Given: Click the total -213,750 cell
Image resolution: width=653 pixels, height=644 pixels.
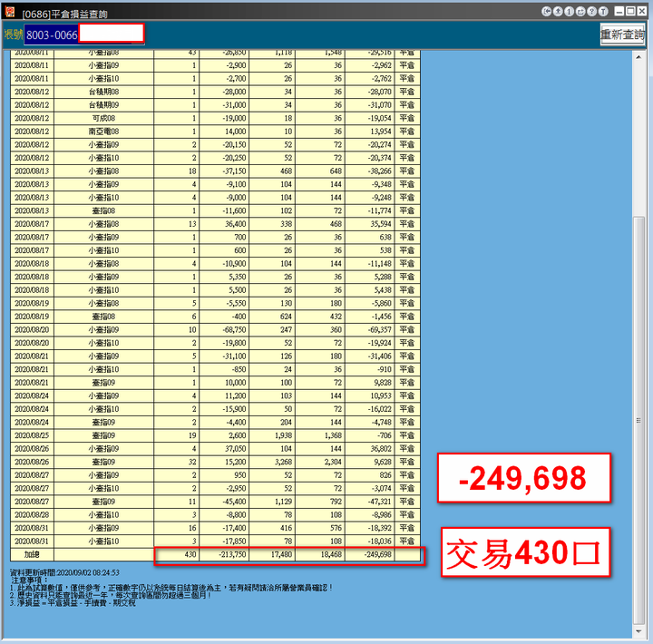Looking at the screenshot, I should [x=224, y=554].
